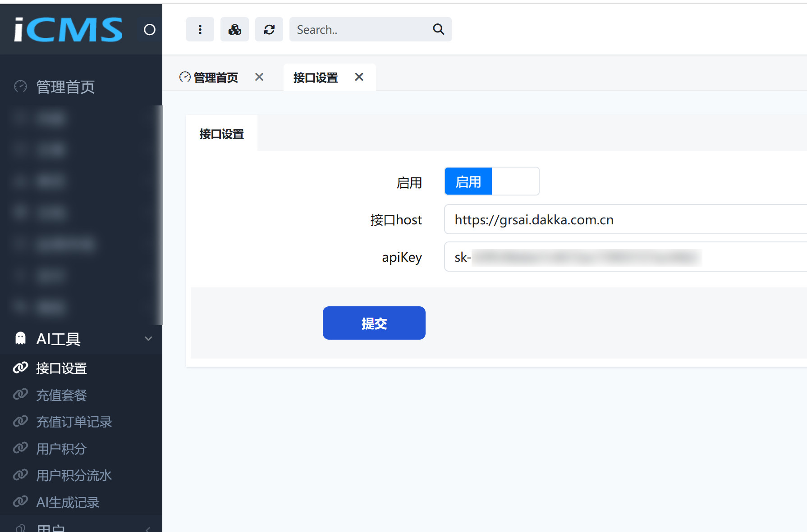Image resolution: width=807 pixels, height=532 pixels.
Task: Click the magnifier search icon
Action: pos(438,29)
